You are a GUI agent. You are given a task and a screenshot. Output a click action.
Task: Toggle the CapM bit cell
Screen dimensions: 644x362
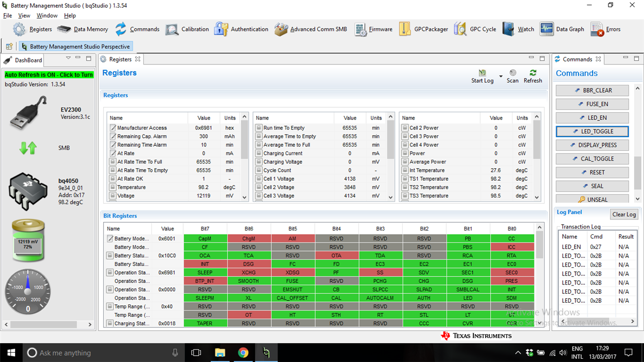tap(205, 238)
